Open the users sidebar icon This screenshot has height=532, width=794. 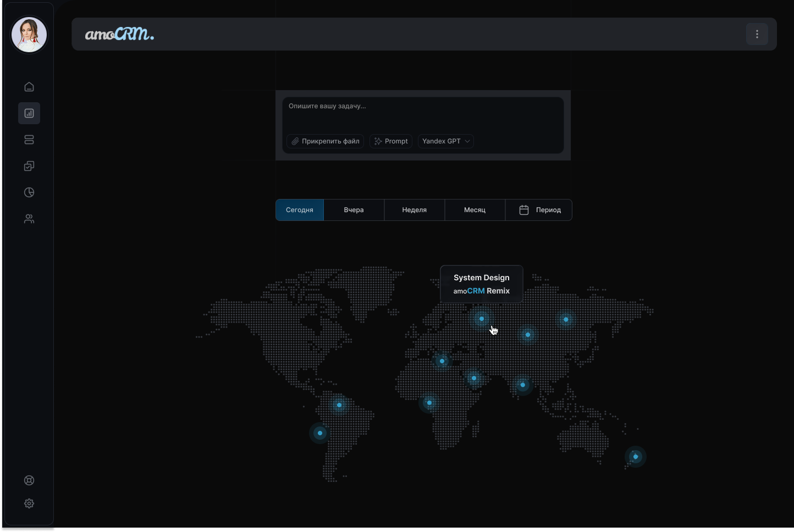29,219
